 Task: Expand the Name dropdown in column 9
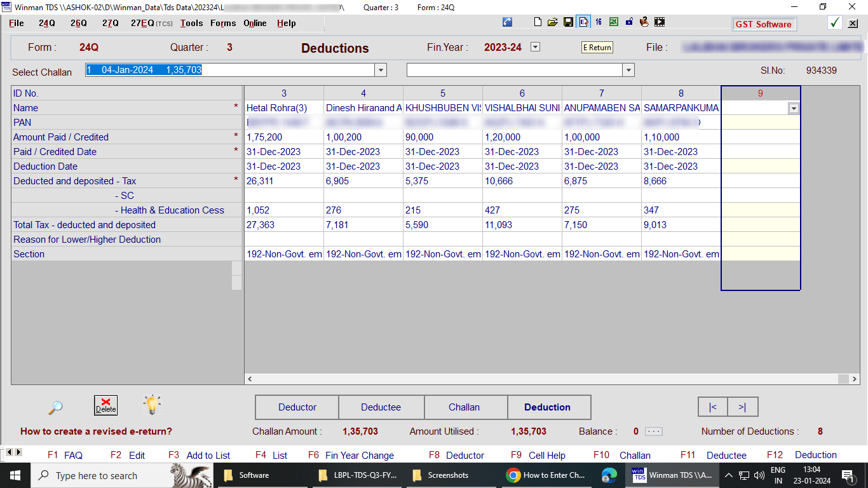[793, 109]
